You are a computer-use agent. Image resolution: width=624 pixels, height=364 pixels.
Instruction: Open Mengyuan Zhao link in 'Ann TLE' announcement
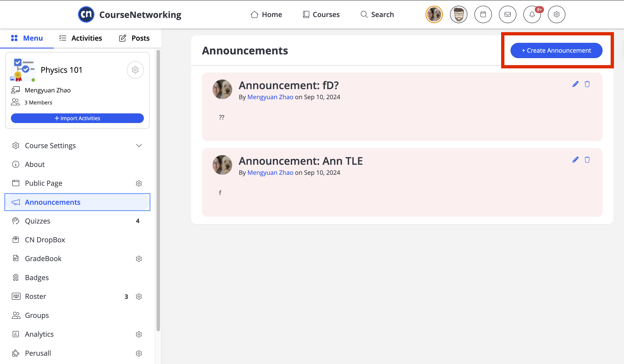[x=270, y=172]
